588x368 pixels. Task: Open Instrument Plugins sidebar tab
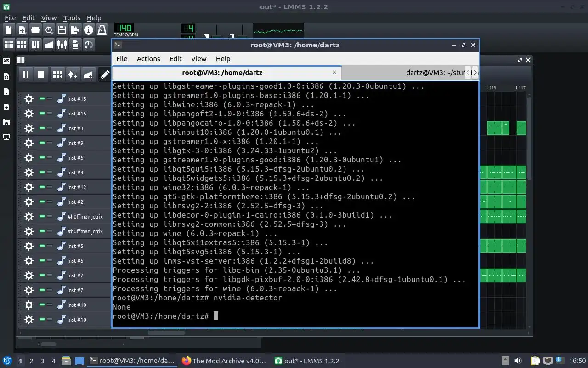tap(6, 61)
